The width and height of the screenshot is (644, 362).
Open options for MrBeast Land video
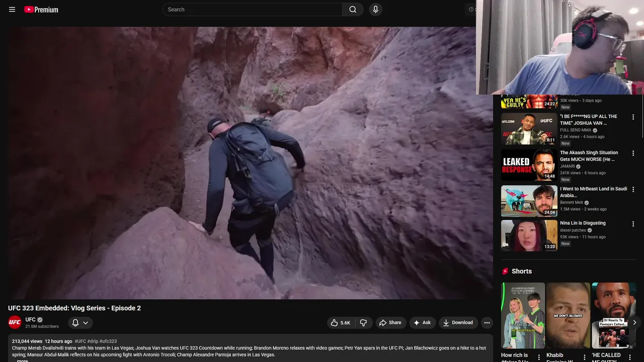[x=633, y=190]
